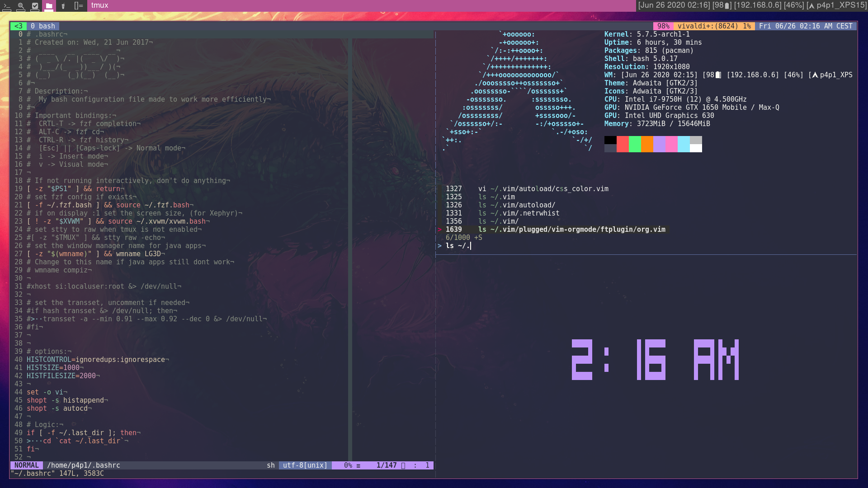Switch to the 0 bash tmux window
868x488 pixels.
click(x=43, y=26)
